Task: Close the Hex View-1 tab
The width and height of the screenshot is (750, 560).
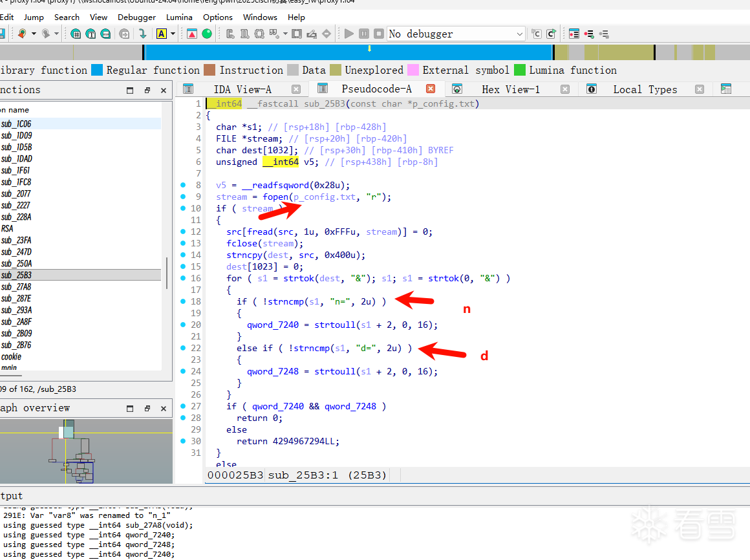Action: pyautogui.click(x=565, y=89)
